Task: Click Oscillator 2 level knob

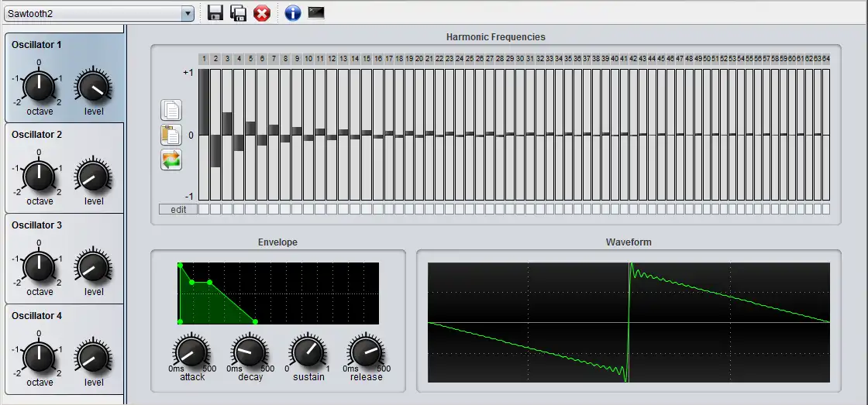Action: click(x=94, y=176)
